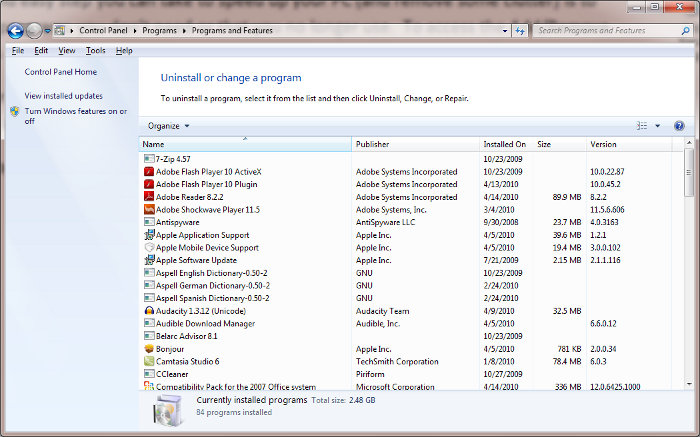Select the Audacity 1.3.12 headphones icon

[149, 311]
